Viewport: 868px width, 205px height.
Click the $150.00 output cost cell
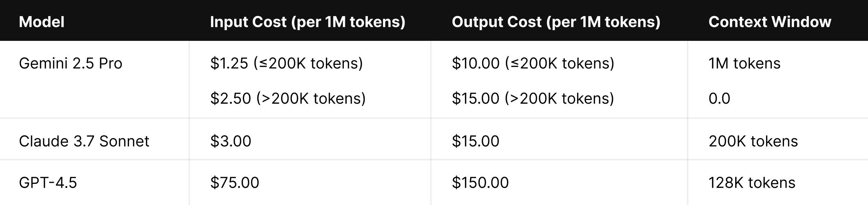point(480,183)
